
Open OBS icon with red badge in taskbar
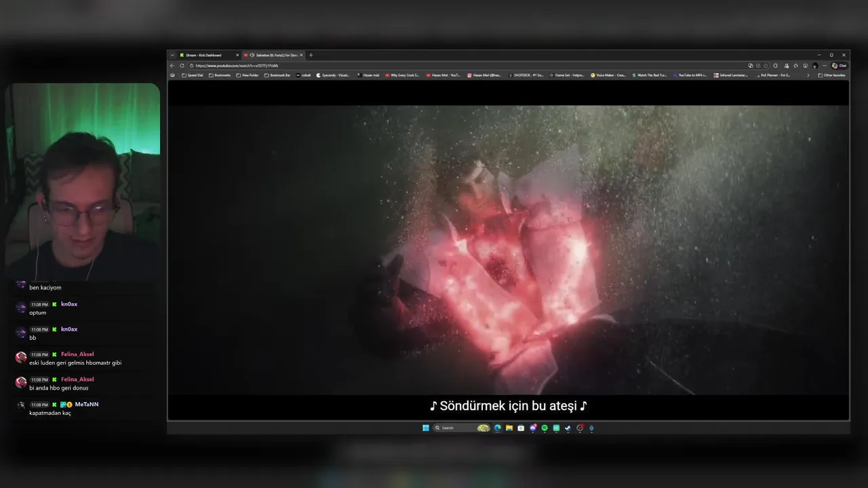[580, 428]
